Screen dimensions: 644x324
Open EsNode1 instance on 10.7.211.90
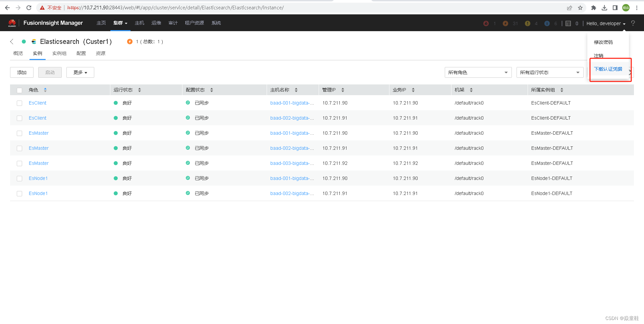(x=38, y=178)
